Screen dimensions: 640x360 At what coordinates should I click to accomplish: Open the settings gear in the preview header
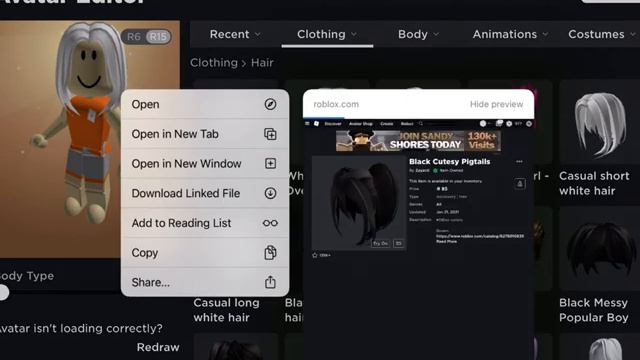point(529,123)
